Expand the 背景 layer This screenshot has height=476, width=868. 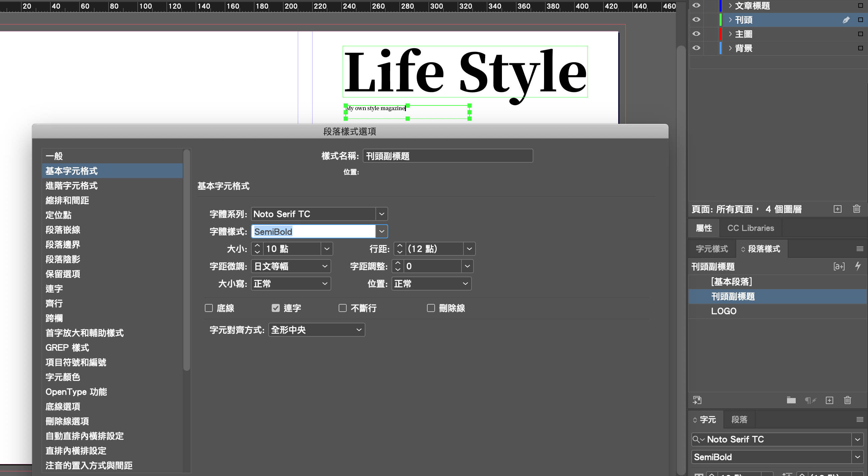(x=730, y=48)
